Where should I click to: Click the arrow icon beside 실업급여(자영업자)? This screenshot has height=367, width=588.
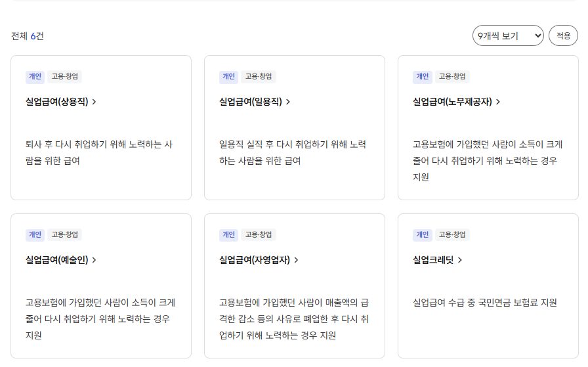296,260
